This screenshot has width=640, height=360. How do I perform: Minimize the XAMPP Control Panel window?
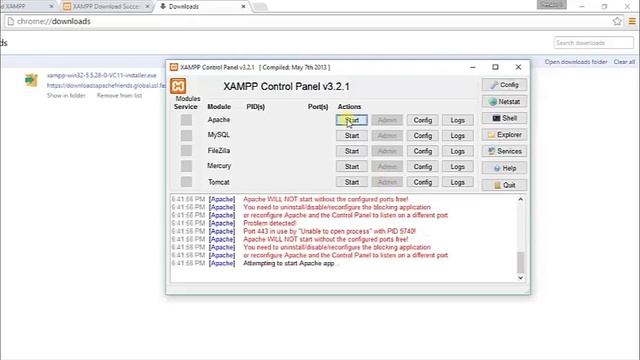pos(473,67)
